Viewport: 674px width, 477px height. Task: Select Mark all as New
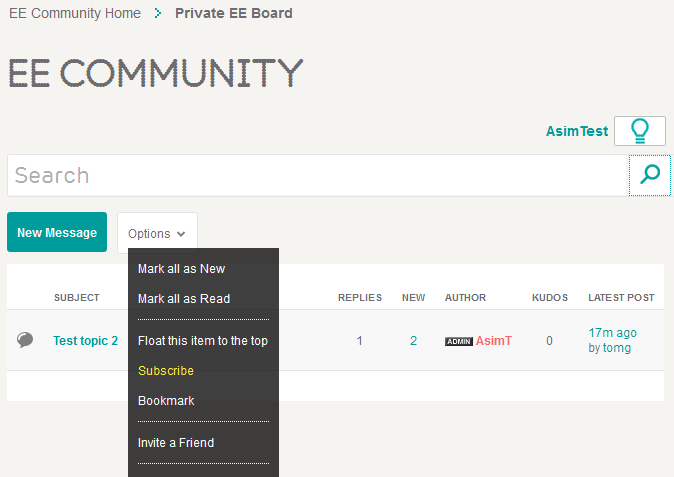click(181, 269)
